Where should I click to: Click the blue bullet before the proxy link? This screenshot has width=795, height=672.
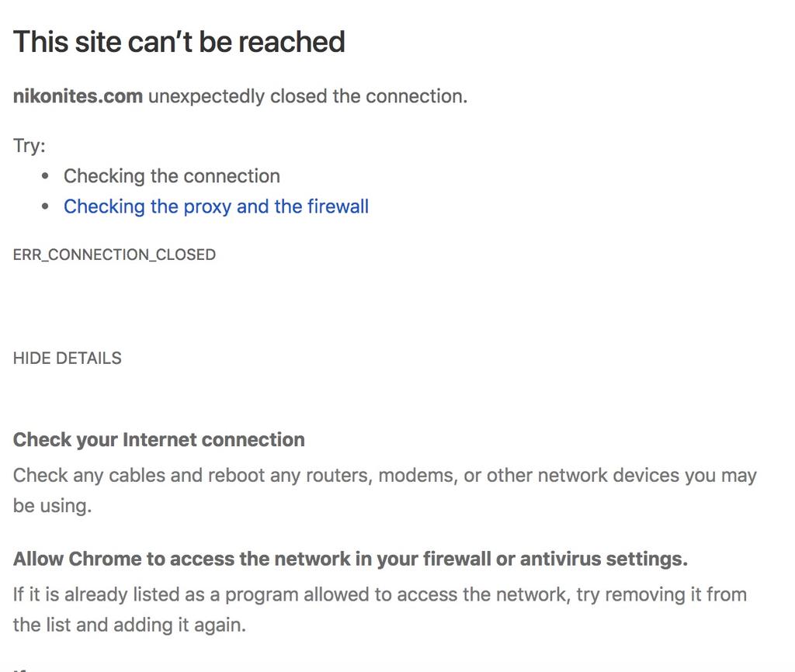pos(46,206)
